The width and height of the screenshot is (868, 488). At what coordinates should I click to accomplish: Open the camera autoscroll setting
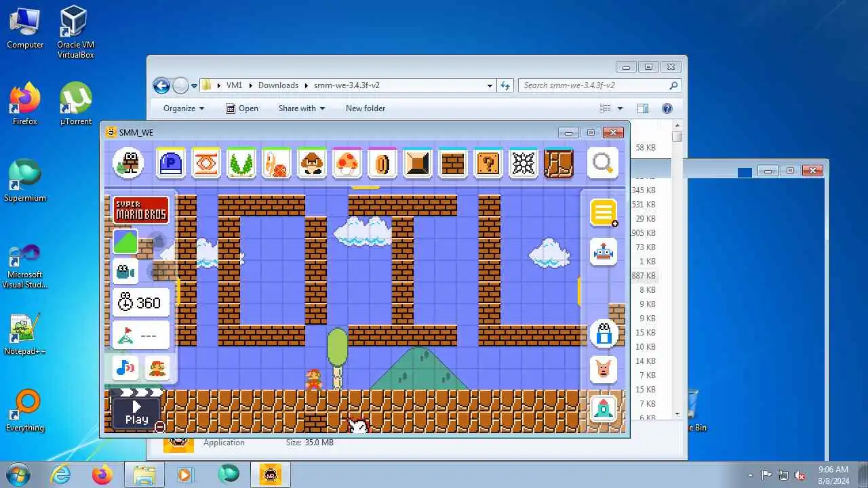pyautogui.click(x=125, y=272)
